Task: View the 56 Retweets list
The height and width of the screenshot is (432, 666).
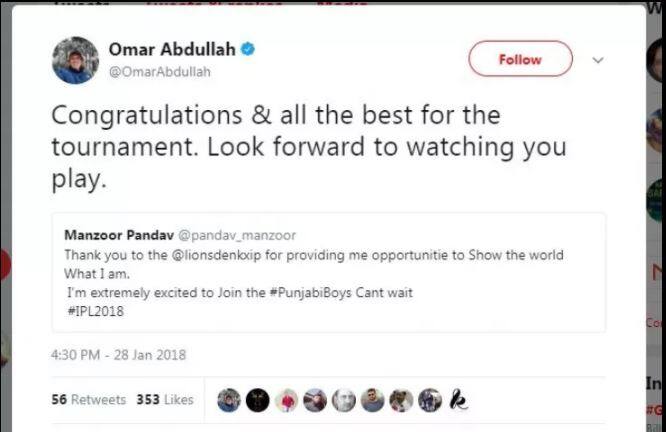Action: pyautogui.click(x=88, y=399)
